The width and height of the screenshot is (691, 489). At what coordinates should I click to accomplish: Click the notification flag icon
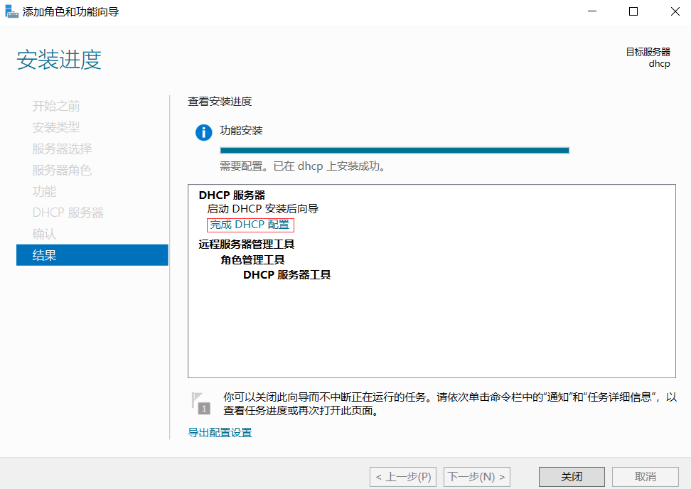(x=201, y=403)
